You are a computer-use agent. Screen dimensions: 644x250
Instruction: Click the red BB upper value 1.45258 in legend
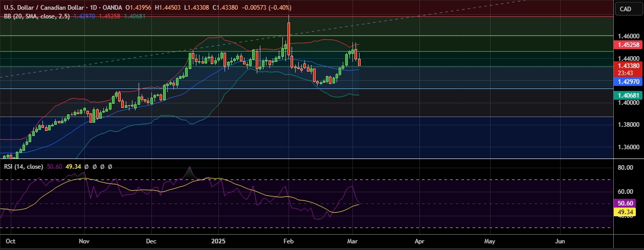pyautogui.click(x=109, y=16)
